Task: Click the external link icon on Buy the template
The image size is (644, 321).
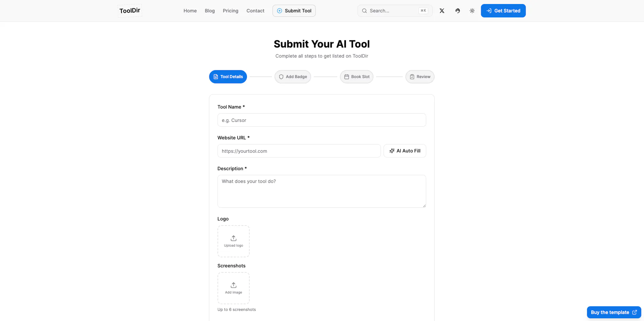Action: coord(634,312)
